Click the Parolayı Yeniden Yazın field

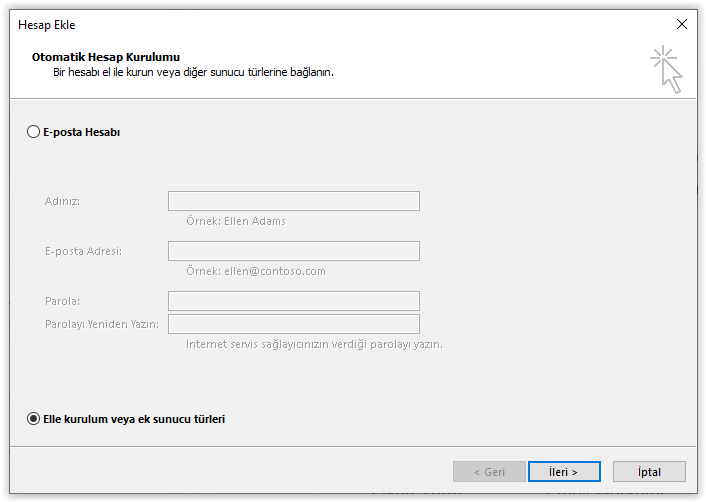[x=294, y=324]
